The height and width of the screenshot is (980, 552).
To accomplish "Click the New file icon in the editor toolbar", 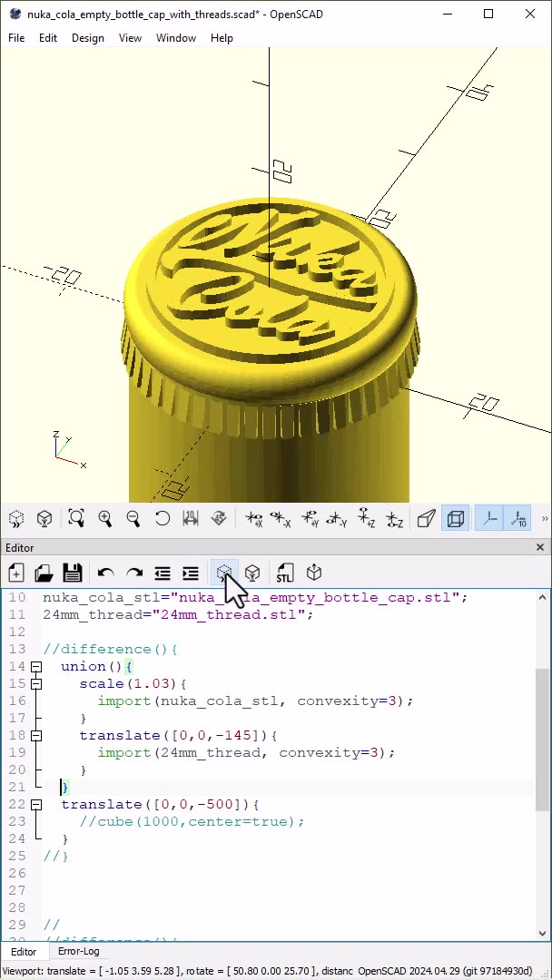I will tap(16, 573).
